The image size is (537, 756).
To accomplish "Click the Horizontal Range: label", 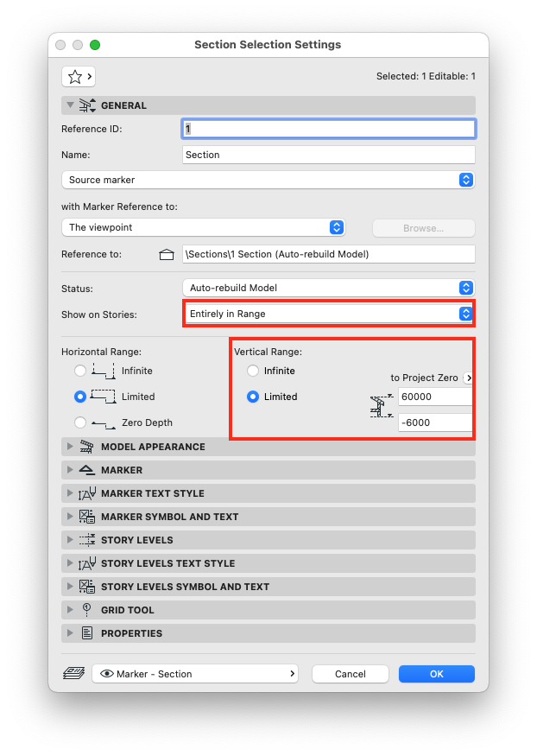I will (101, 352).
